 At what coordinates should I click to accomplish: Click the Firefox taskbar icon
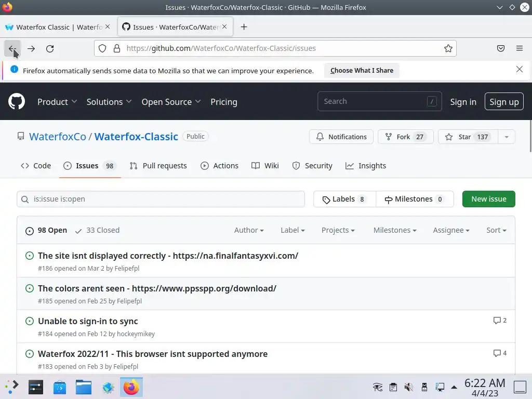131,387
